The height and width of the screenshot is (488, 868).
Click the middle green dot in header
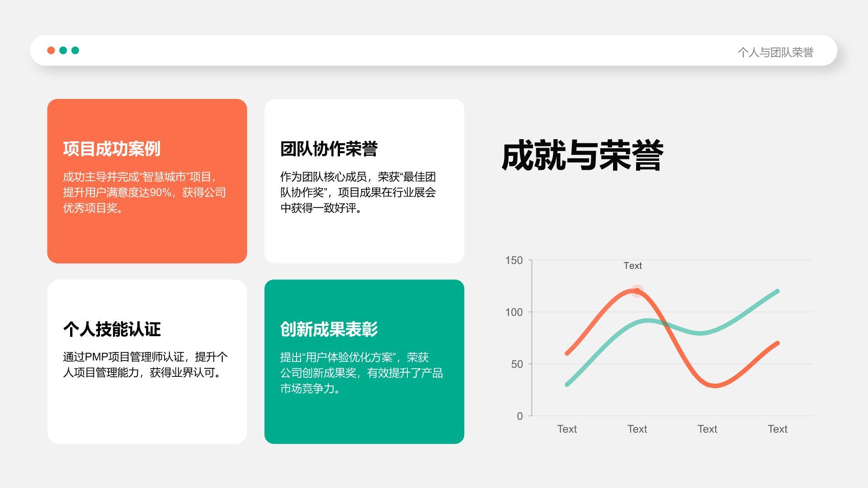coord(63,50)
